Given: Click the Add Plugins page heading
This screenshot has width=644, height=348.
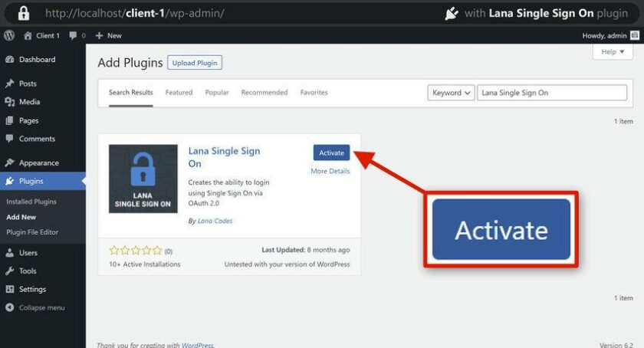Looking at the screenshot, I should coord(130,63).
